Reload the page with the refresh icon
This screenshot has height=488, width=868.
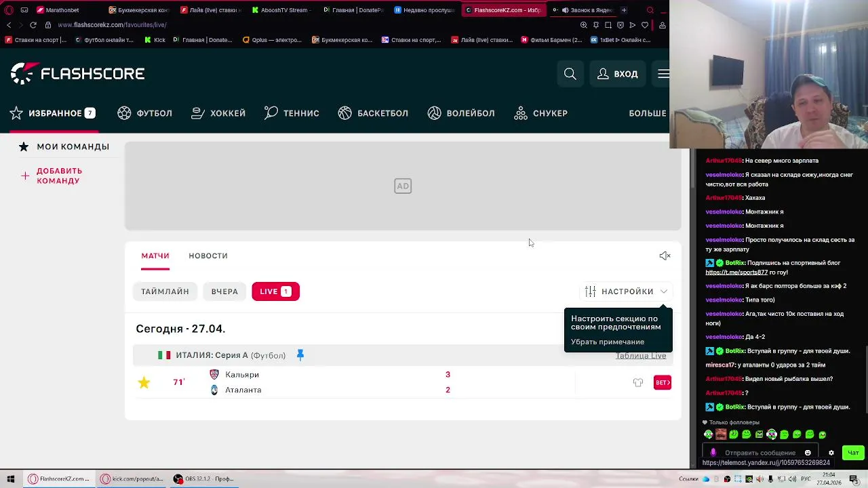33,25
